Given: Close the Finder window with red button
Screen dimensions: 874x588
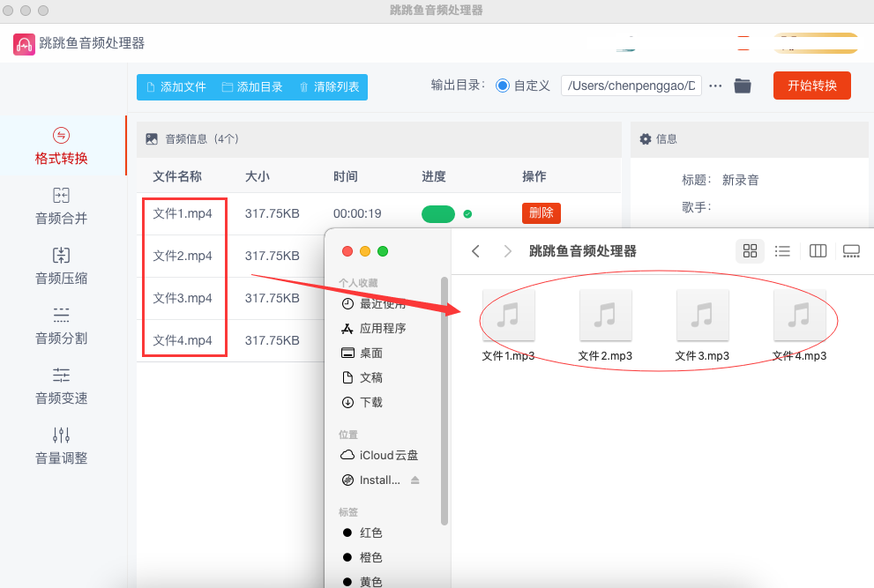Looking at the screenshot, I should point(347,251).
